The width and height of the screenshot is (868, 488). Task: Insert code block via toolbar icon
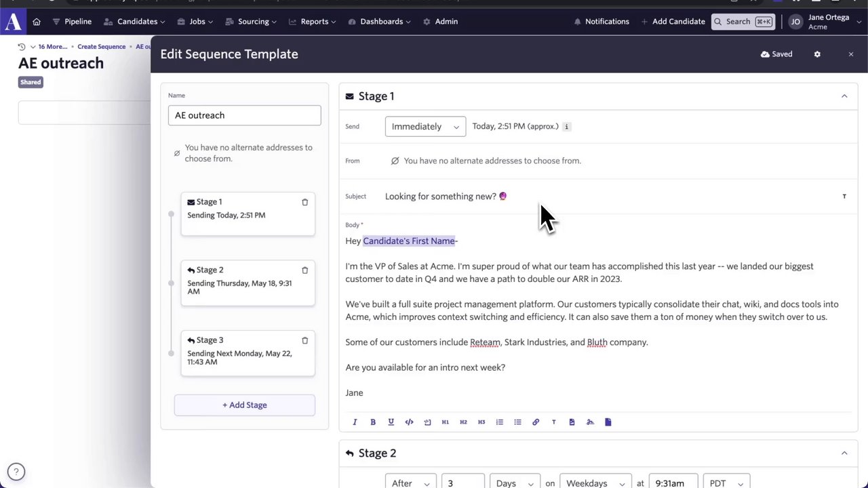[409, 422]
